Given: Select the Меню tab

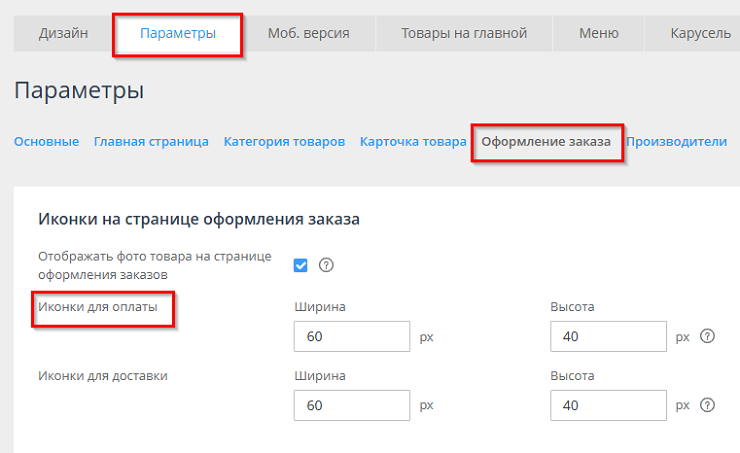Looking at the screenshot, I should (598, 34).
